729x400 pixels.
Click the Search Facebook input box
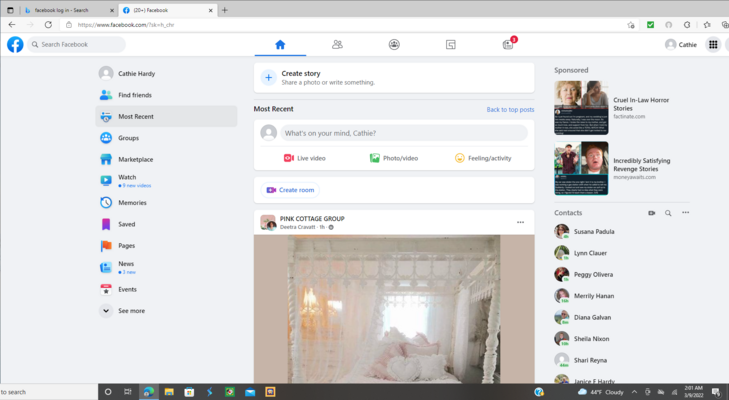point(77,44)
